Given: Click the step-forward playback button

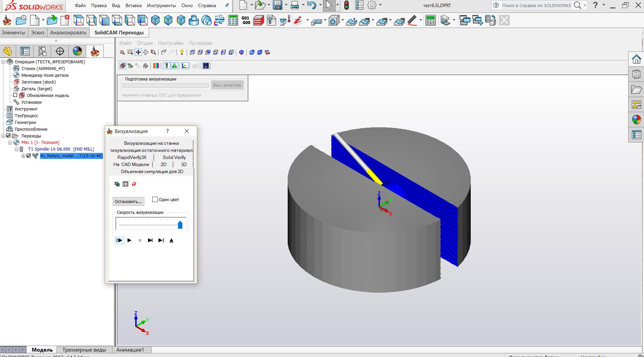Looking at the screenshot, I should coord(150,240).
